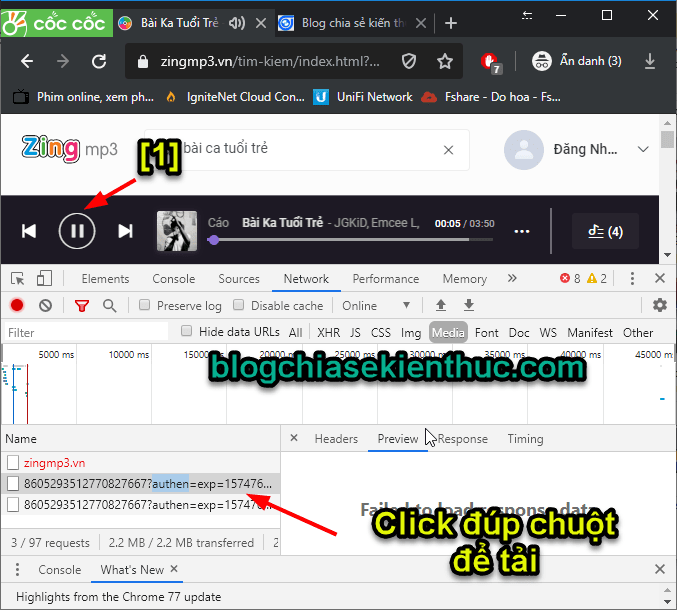Image resolution: width=677 pixels, height=610 pixels.
Task: Open the player more options dots
Action: [522, 232]
